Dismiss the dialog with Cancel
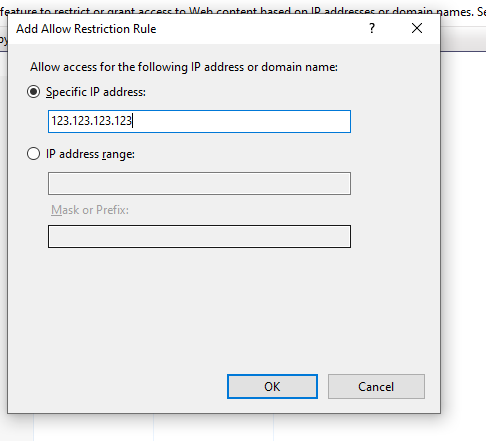This screenshot has width=486, height=441. pyautogui.click(x=376, y=386)
